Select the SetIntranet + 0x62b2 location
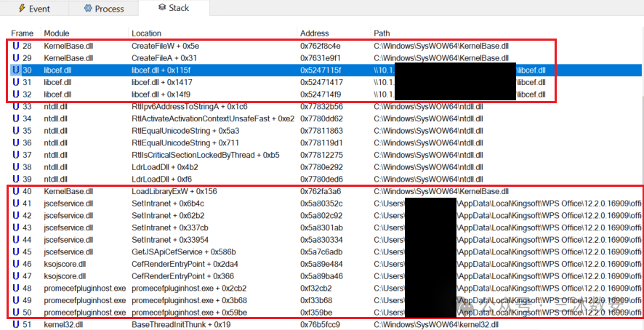644x330 pixels. pos(168,216)
